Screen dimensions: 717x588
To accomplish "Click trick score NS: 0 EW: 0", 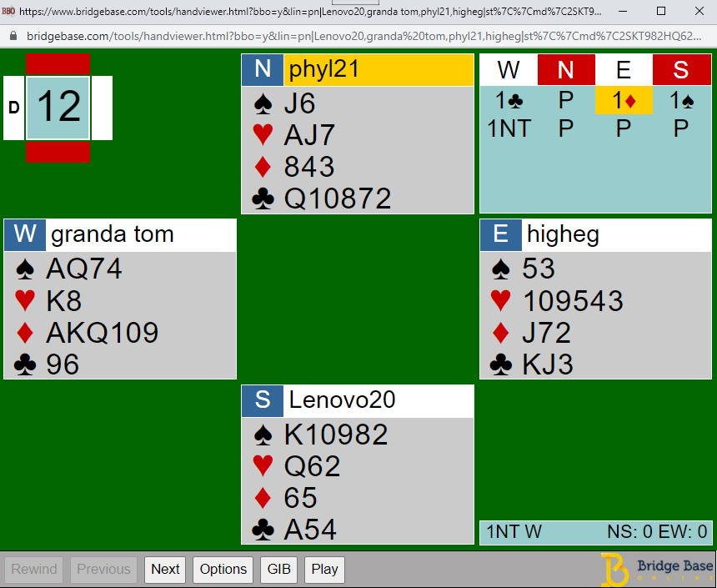I will click(x=657, y=532).
